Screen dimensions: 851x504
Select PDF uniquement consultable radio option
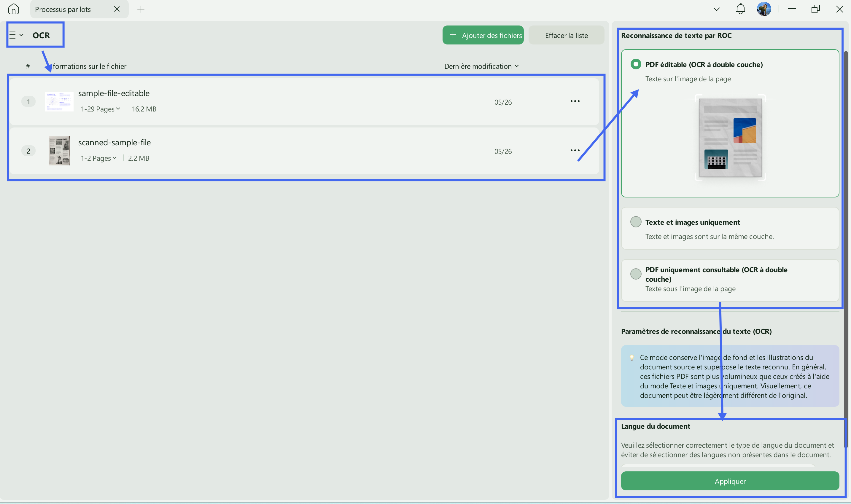click(x=636, y=274)
